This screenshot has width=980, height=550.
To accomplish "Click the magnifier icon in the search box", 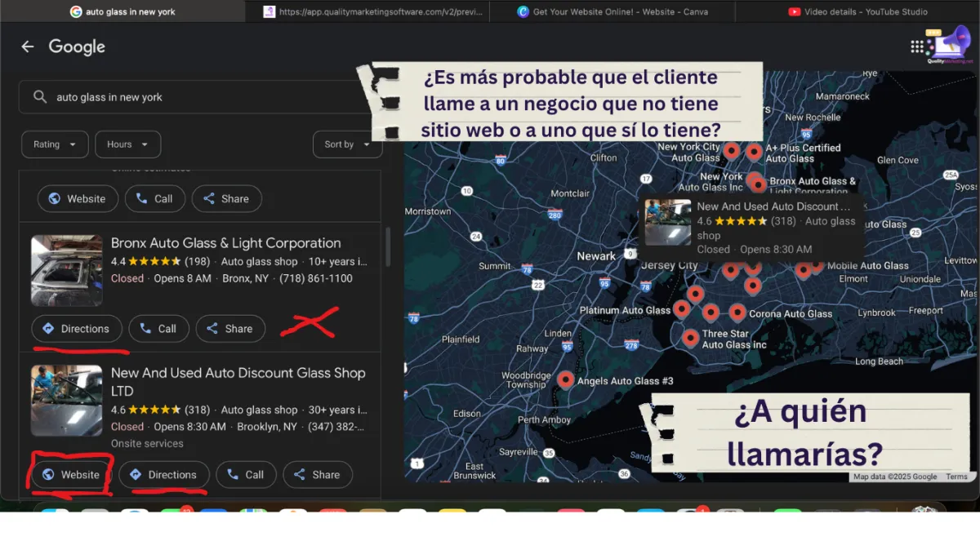I will click(x=39, y=97).
